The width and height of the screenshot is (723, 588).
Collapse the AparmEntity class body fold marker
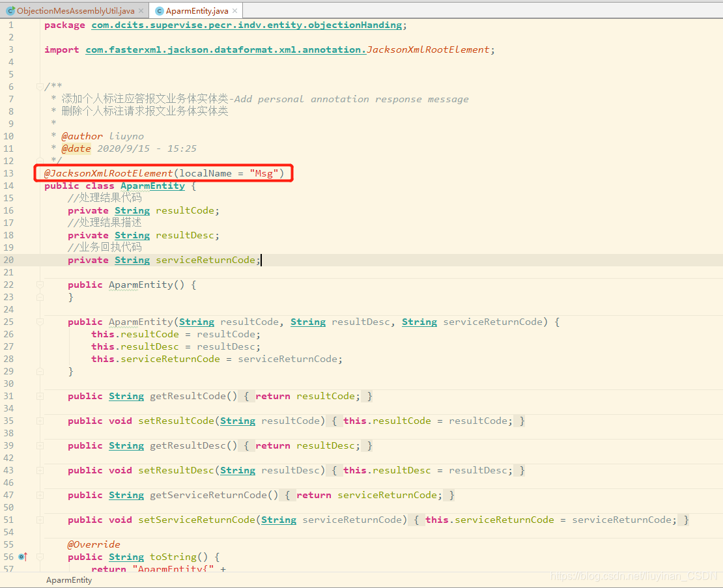(39, 186)
